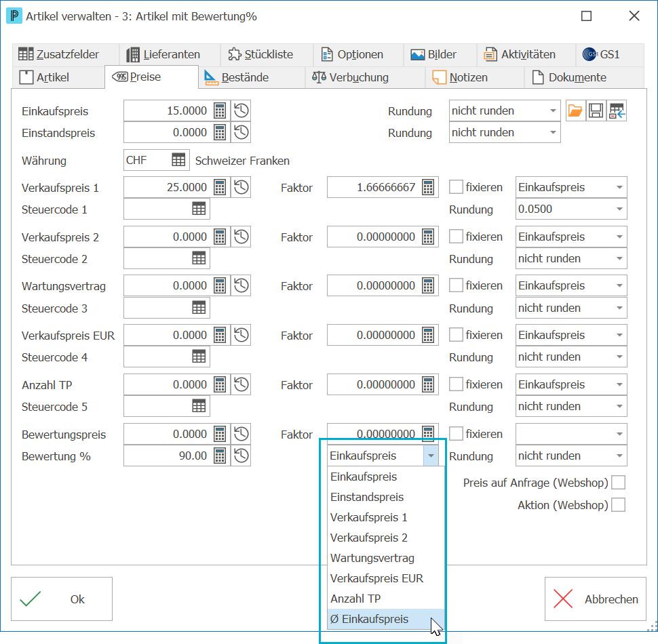Show history clock icon for Bewertung %
The width and height of the screenshot is (658, 644).
(241, 456)
